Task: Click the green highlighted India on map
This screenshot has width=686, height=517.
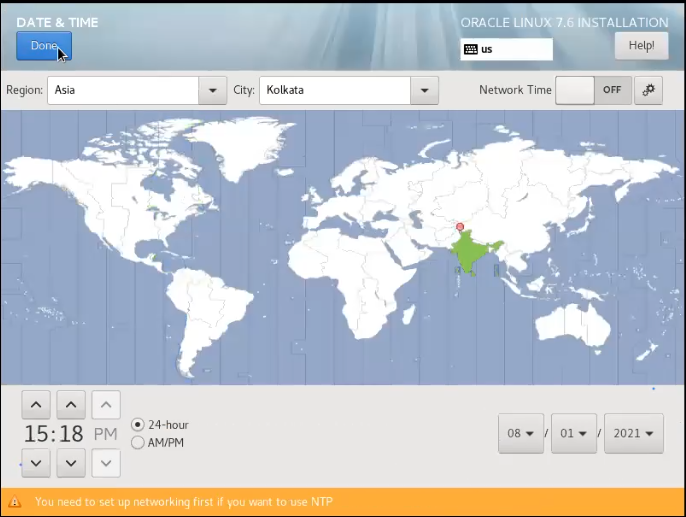Action: (470, 252)
